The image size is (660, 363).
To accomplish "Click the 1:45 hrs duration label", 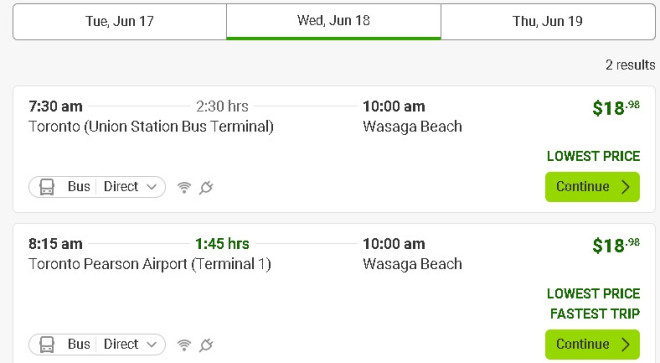I will pos(222,244).
